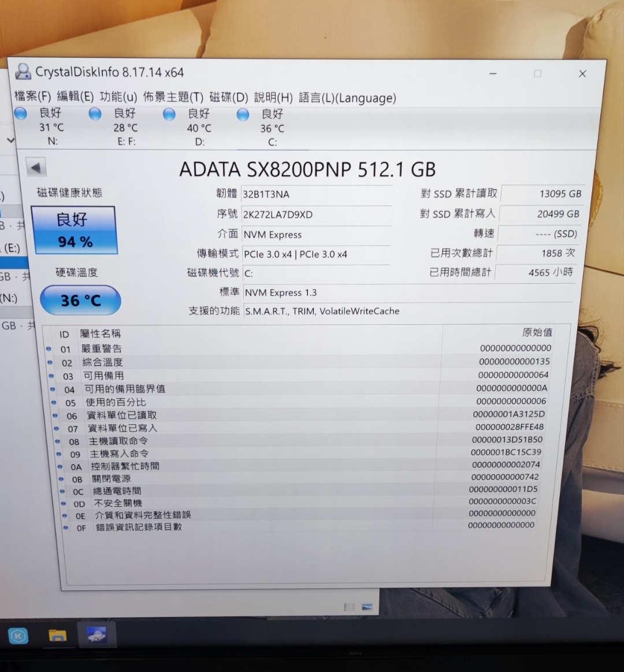This screenshot has height=672, width=624.
Task: Click power on count 1858 次
Action: tap(537, 253)
